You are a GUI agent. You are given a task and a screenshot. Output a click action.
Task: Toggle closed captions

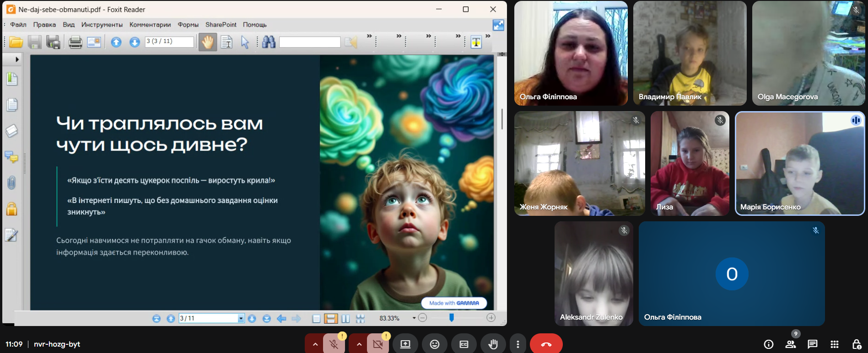coord(464,344)
